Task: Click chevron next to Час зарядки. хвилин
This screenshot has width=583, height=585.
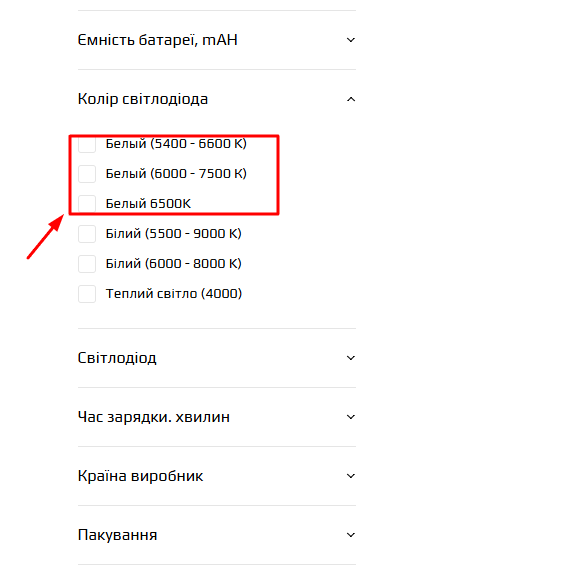Action: (351, 417)
